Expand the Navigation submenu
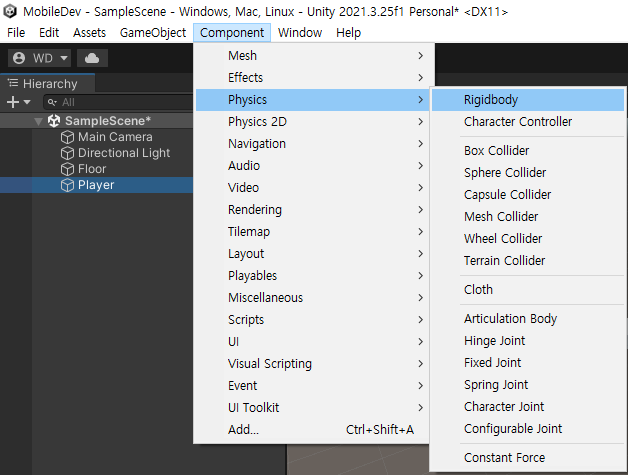The height and width of the screenshot is (475, 628). tap(312, 144)
